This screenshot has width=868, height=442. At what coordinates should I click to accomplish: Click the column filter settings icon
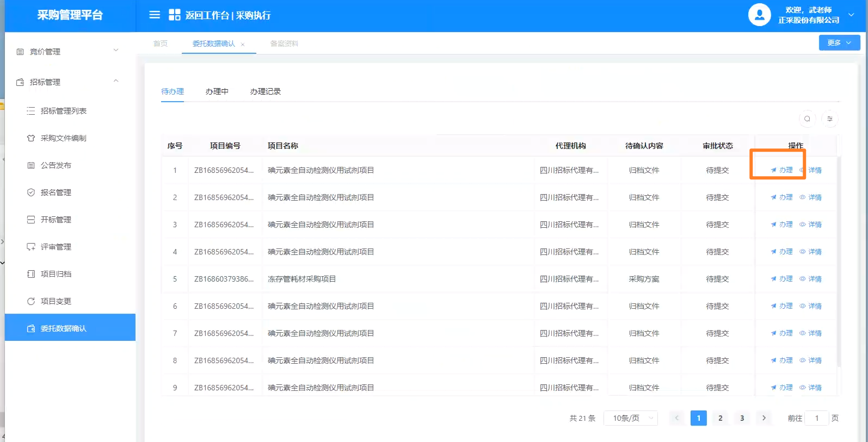pyautogui.click(x=829, y=119)
